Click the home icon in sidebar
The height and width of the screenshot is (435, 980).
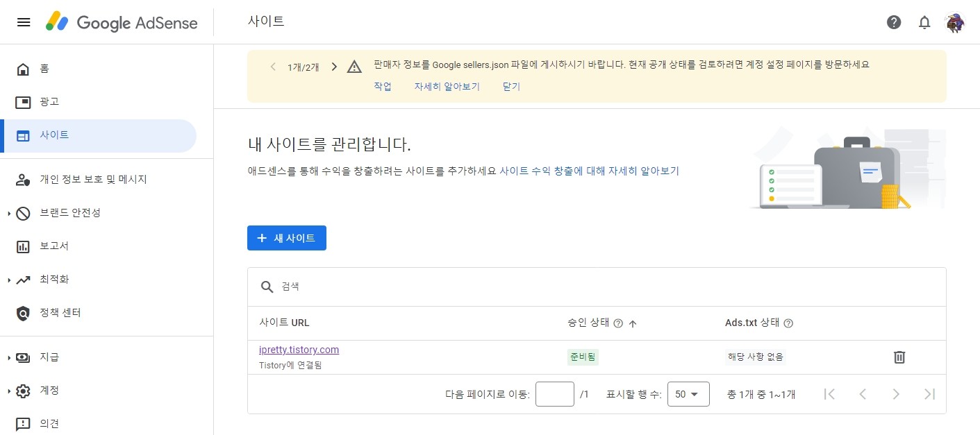tap(23, 69)
